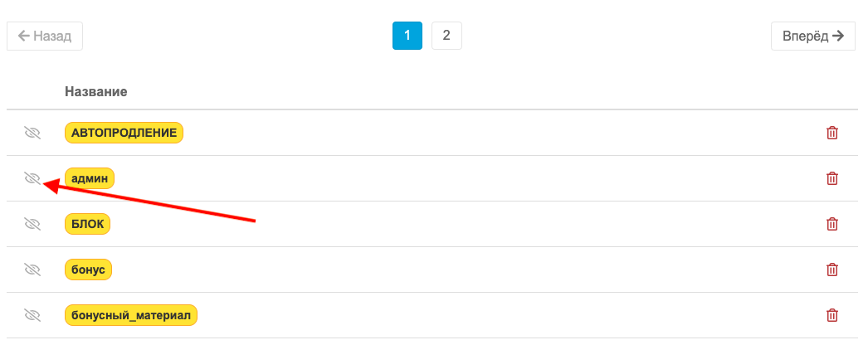This screenshot has height=340, width=868.
Task: Open the бонус tag label
Action: pos(89,270)
